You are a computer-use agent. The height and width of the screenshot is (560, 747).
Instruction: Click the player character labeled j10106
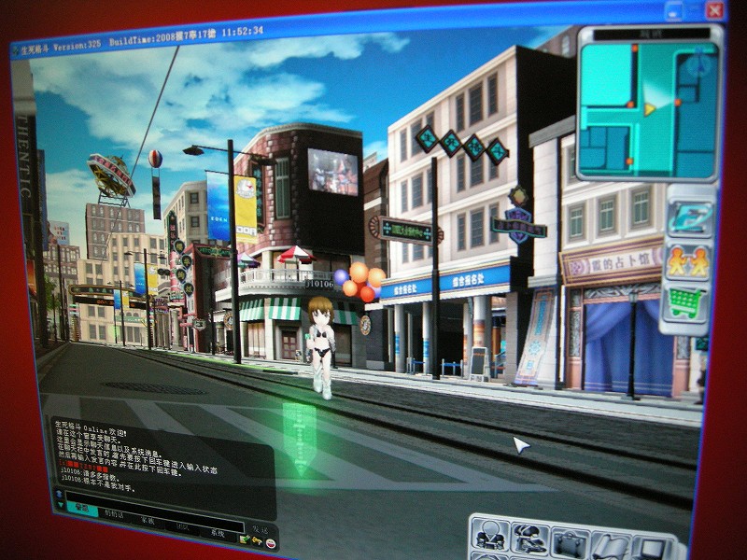(x=321, y=347)
